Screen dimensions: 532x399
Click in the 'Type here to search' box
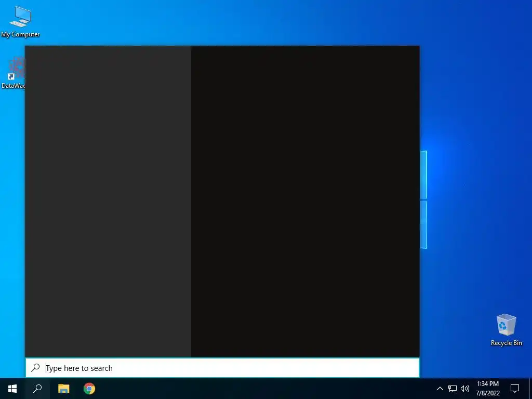click(222, 368)
